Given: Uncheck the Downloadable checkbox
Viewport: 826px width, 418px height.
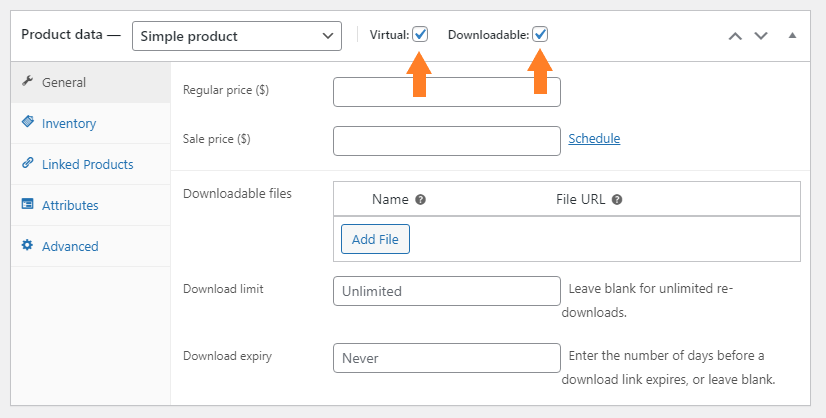Looking at the screenshot, I should (540, 35).
